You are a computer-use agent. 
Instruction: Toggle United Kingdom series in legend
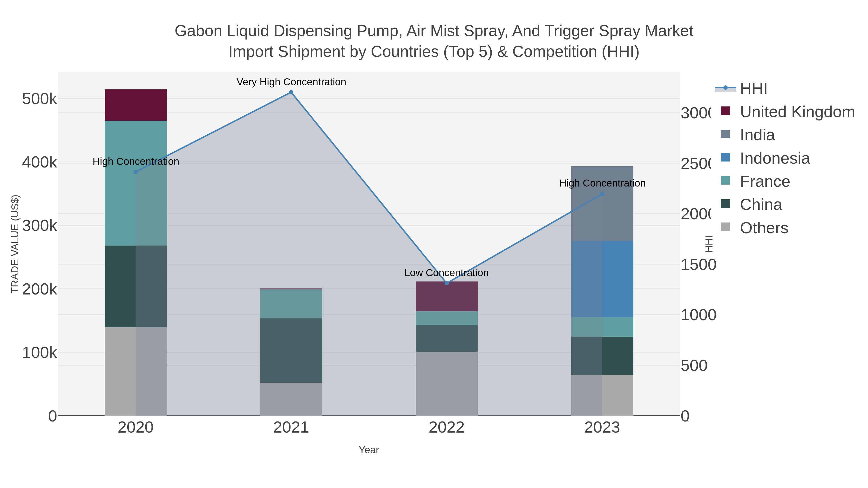tap(787, 112)
